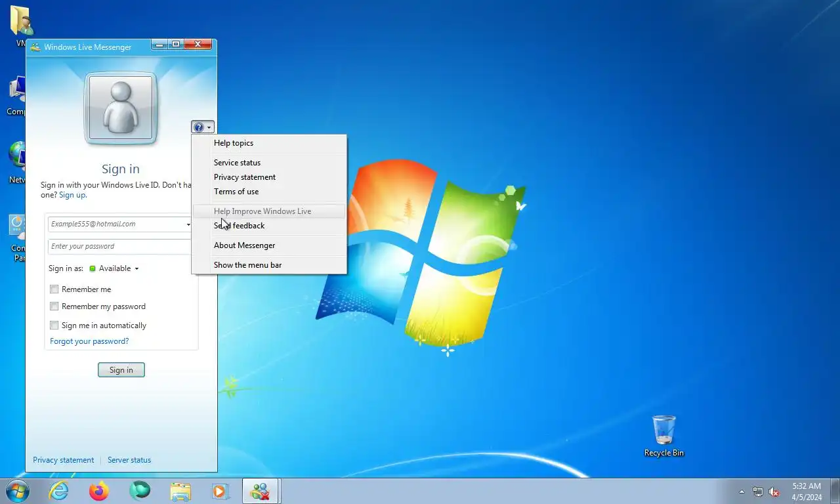840x504 pixels.
Task: Open Server status link at window bottom
Action: 129,460
